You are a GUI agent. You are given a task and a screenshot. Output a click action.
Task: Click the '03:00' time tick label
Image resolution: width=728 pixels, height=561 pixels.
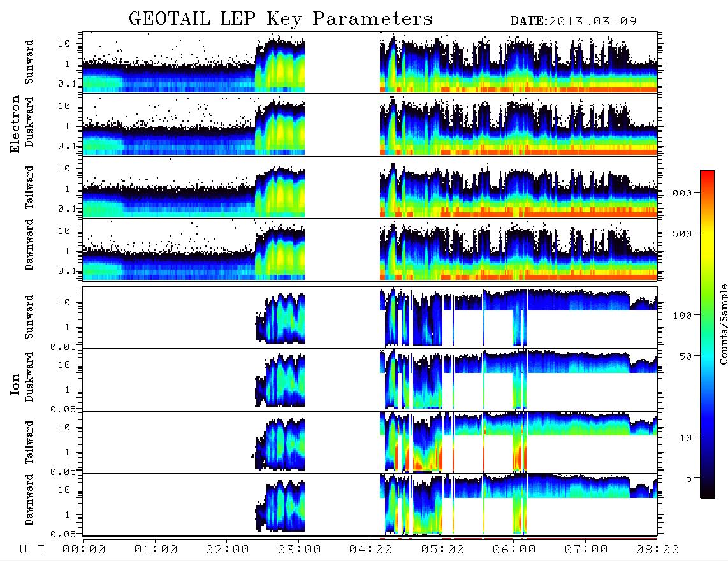[x=299, y=550]
